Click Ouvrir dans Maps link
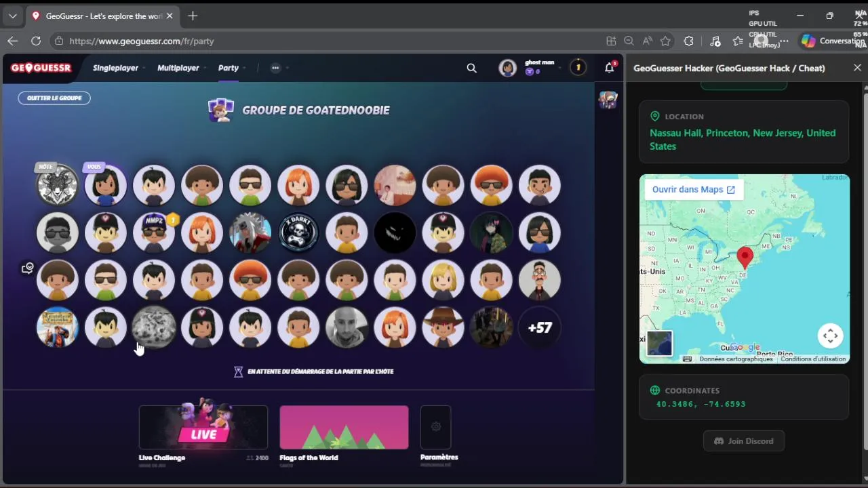Viewport: 868px width, 488px height. click(694, 190)
